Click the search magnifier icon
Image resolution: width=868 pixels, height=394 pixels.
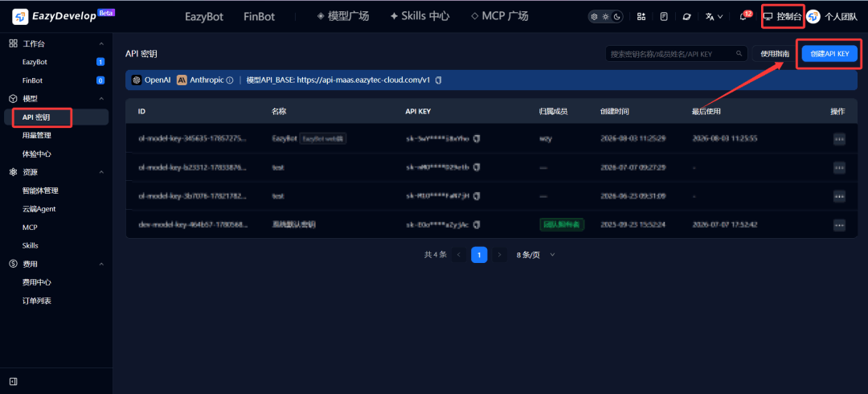coord(739,54)
